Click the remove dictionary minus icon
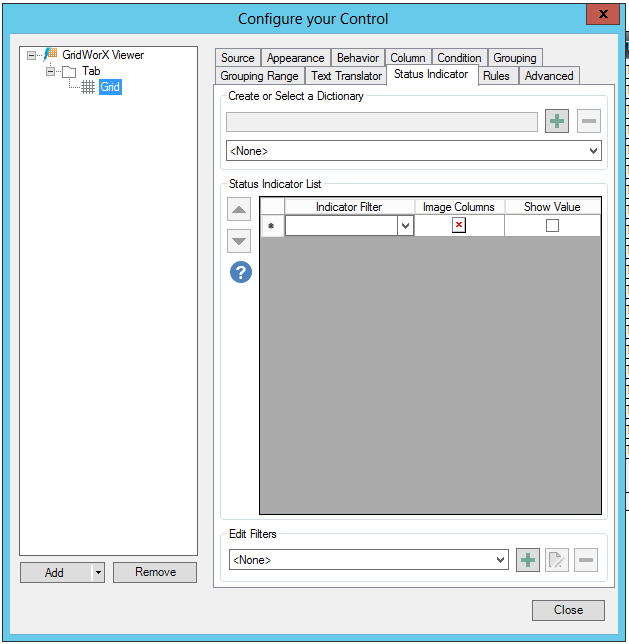The height and width of the screenshot is (644, 629). coord(589,122)
